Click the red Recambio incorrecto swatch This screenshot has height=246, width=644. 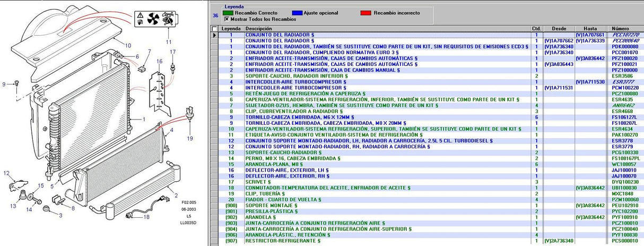coord(365,12)
